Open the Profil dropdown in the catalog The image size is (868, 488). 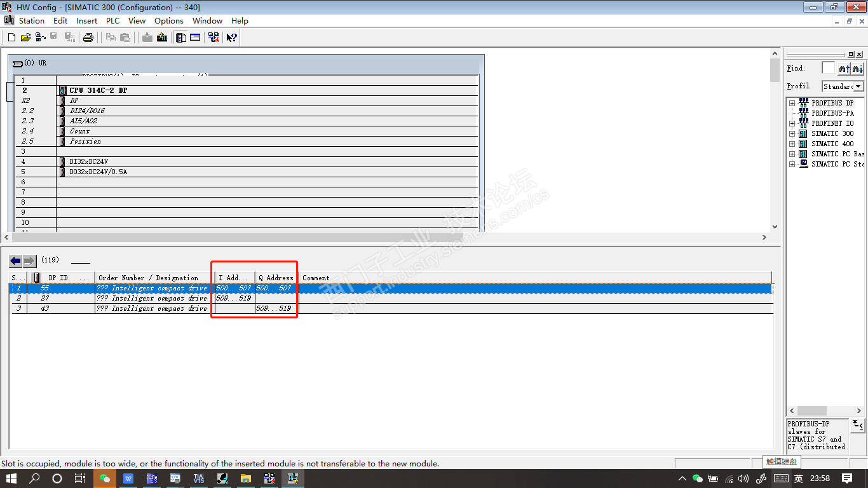(858, 86)
